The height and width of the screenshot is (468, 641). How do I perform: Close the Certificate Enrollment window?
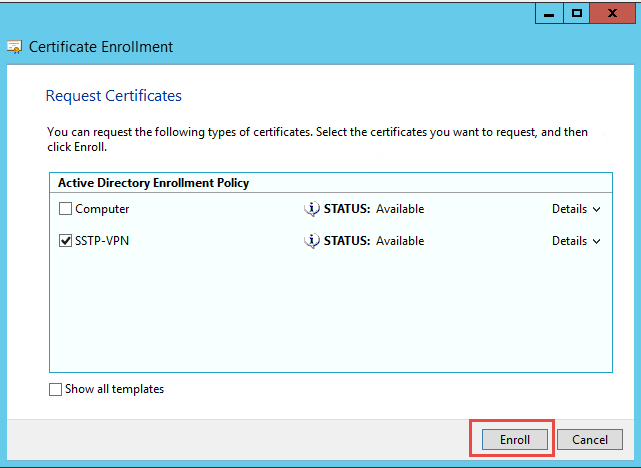[x=612, y=13]
